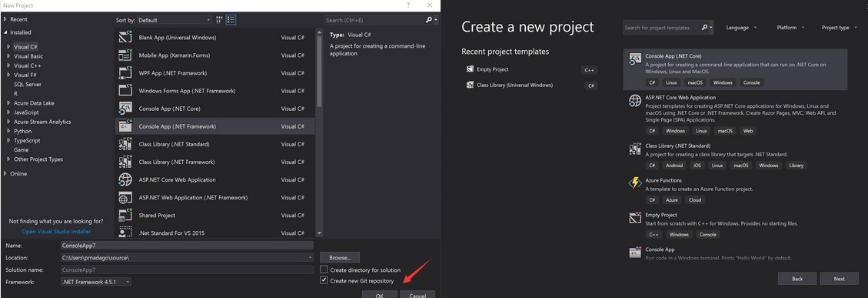The height and width of the screenshot is (298, 868).
Task: Click the Mobile App (Xamarin.Forms) template icon
Action: coord(125,55)
